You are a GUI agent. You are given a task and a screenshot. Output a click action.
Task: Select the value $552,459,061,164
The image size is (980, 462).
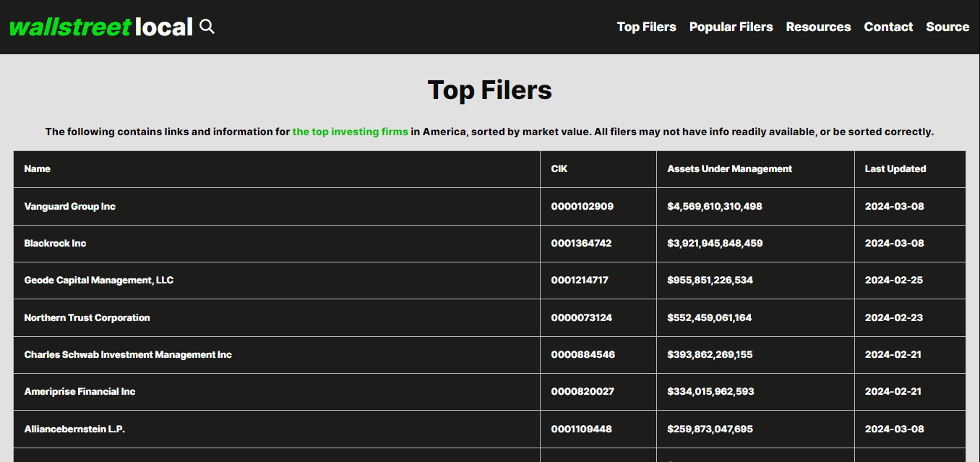tap(710, 317)
